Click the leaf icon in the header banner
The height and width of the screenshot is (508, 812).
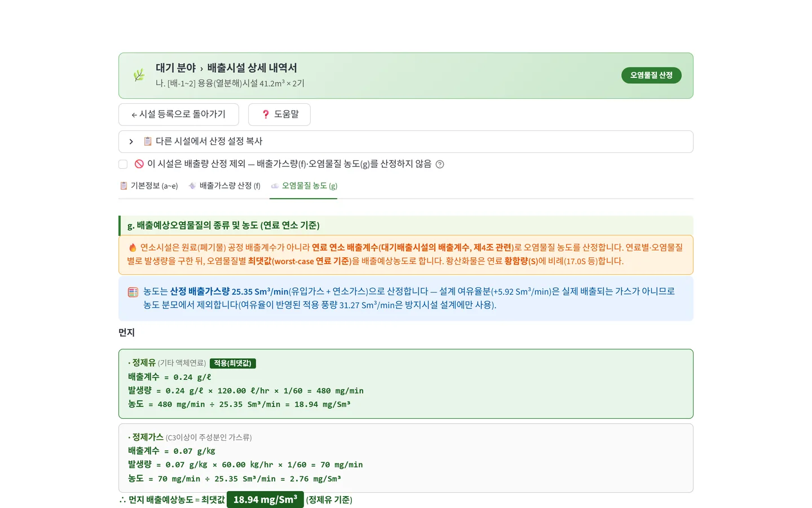[139, 75]
